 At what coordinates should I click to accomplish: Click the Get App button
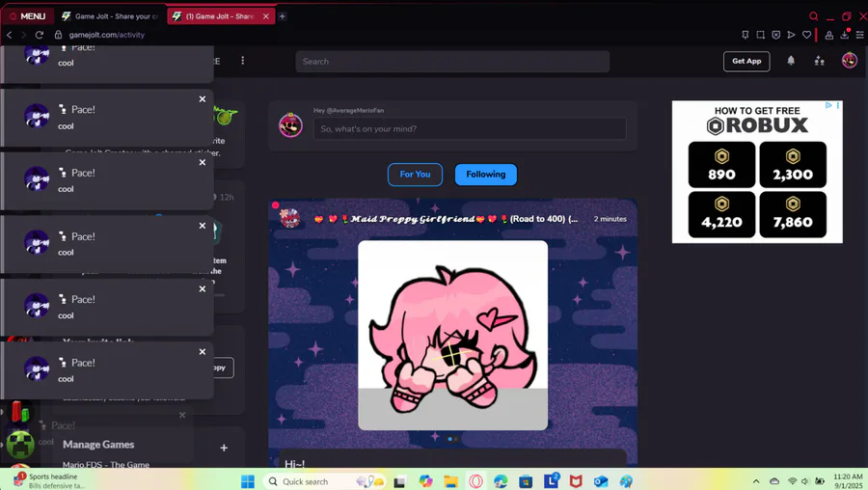pyautogui.click(x=746, y=62)
